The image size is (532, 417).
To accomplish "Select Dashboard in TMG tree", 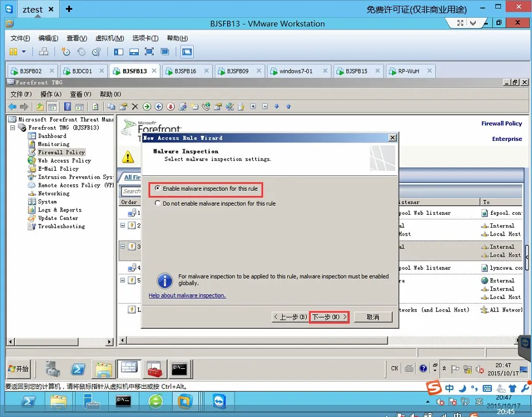I will [x=52, y=136].
